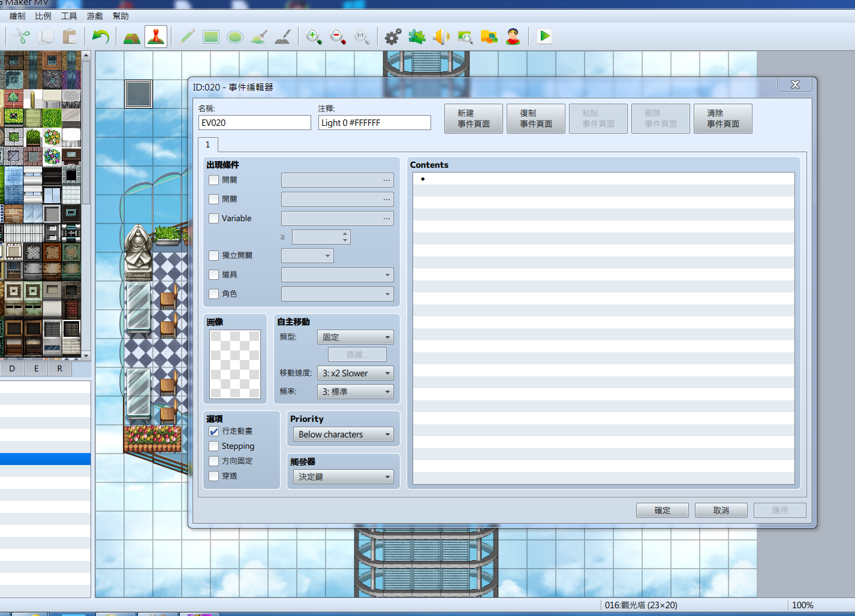
Task: Select the Rectangle drawing tool
Action: click(211, 37)
